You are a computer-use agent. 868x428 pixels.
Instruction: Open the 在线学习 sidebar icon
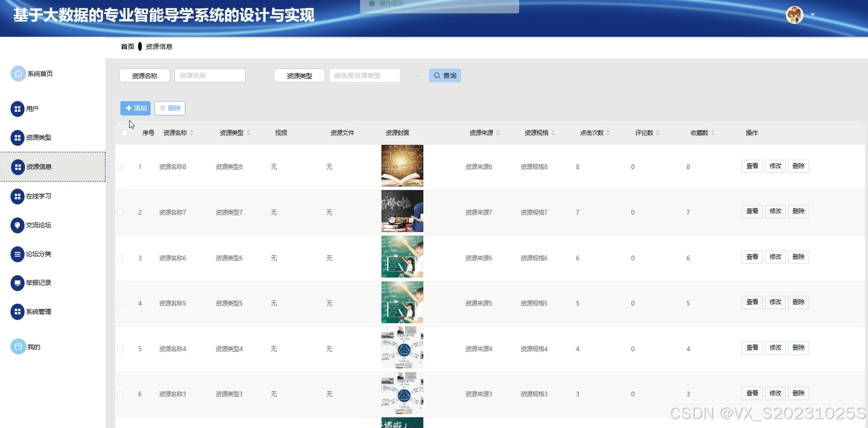pos(17,196)
